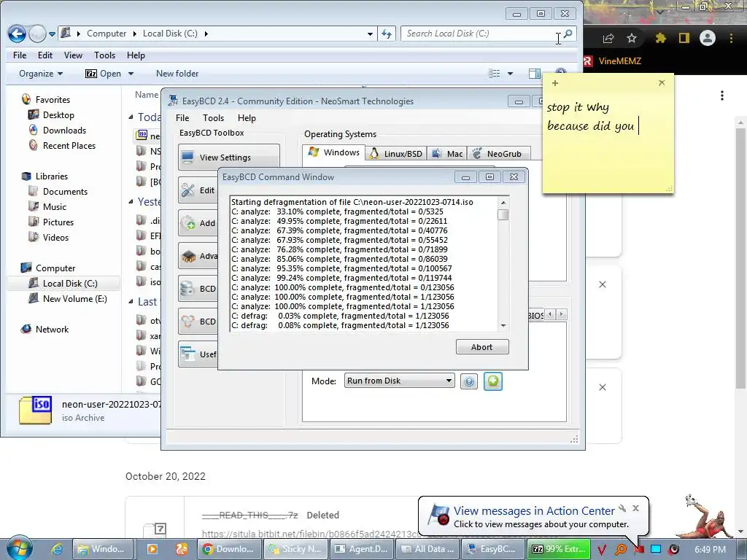The image size is (747, 560).
Task: Click the BCD Deployment toolbox button
Action: click(198, 322)
